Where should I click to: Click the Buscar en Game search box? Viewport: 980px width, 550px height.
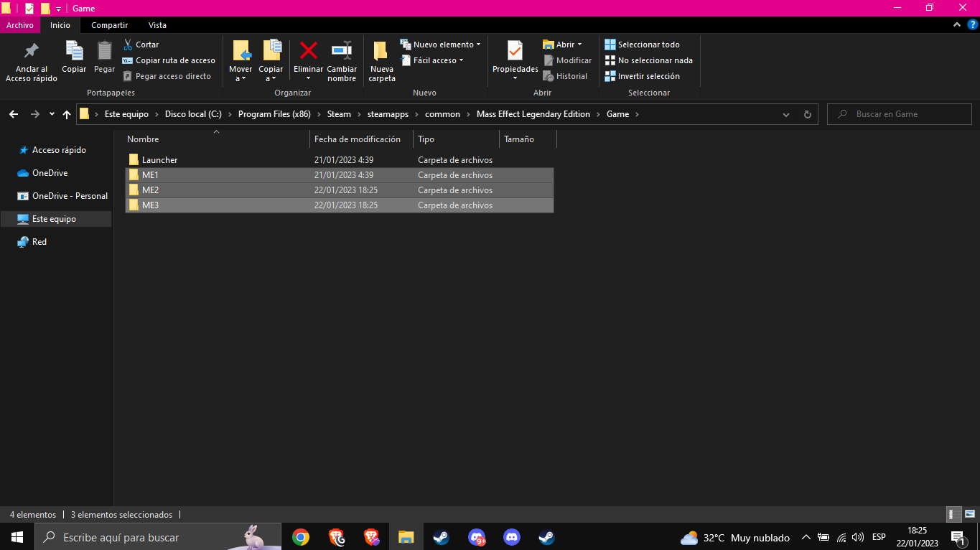(900, 114)
